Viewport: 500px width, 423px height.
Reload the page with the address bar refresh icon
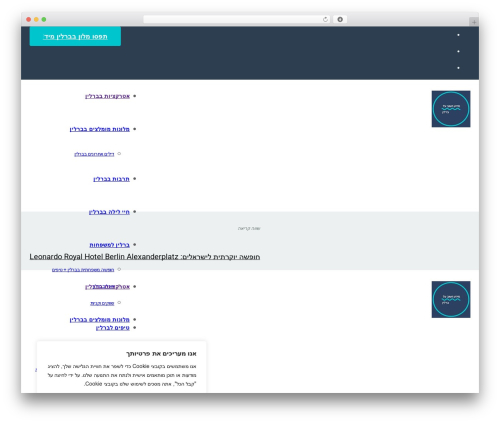pos(325,19)
